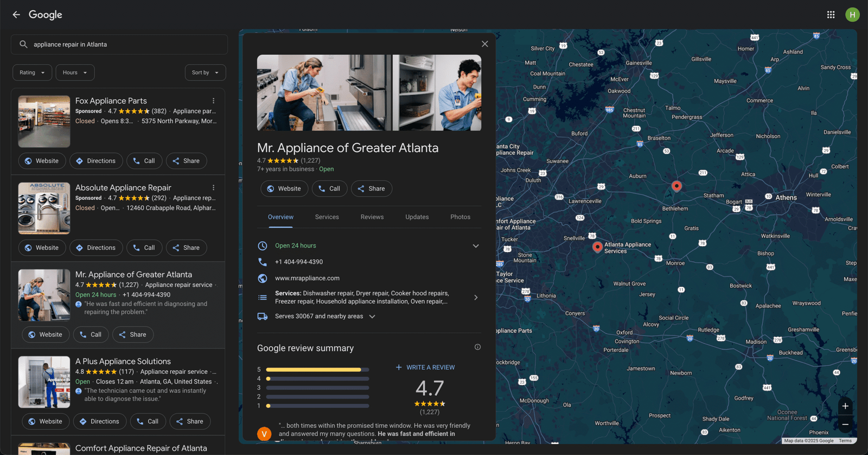Get directions to Absolute Appliance Repair
The image size is (868, 455).
coord(96,248)
